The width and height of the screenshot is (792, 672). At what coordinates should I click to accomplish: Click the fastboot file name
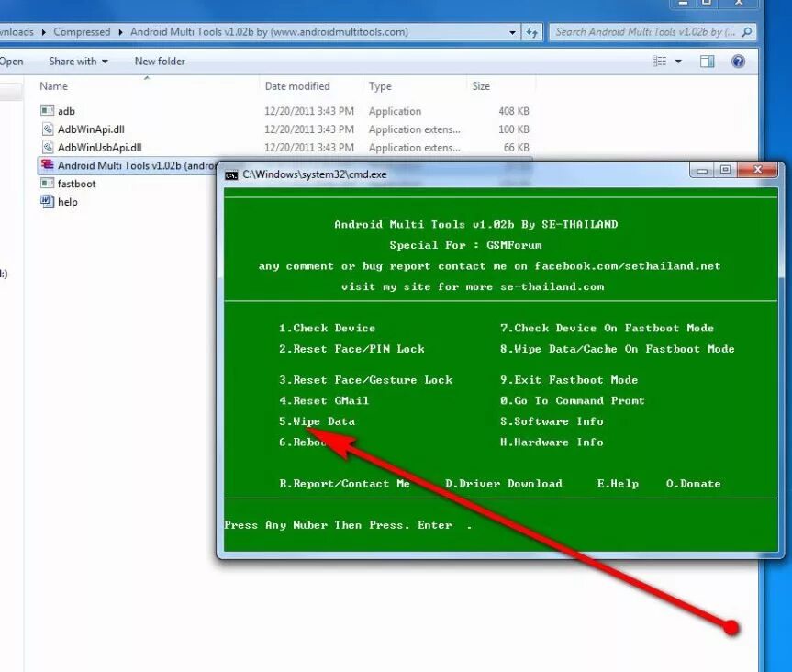pyautogui.click(x=76, y=184)
